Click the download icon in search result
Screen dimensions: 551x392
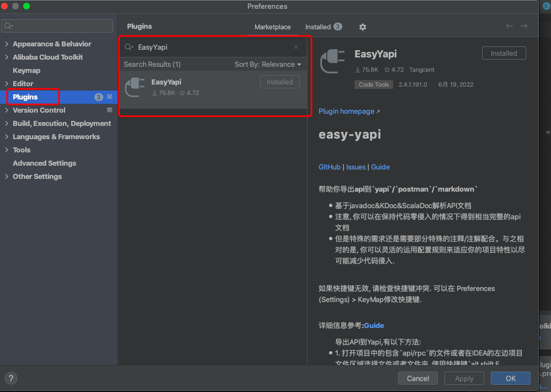[154, 93]
